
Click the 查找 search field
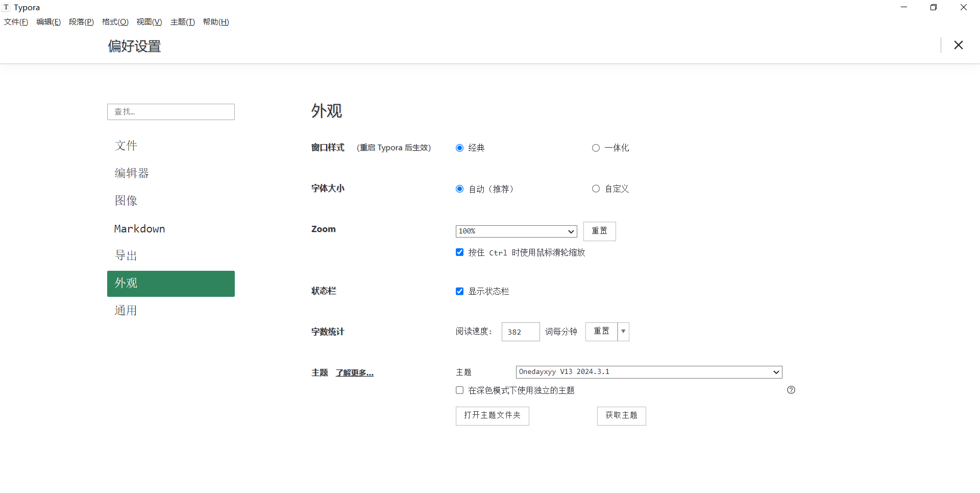coord(171,112)
